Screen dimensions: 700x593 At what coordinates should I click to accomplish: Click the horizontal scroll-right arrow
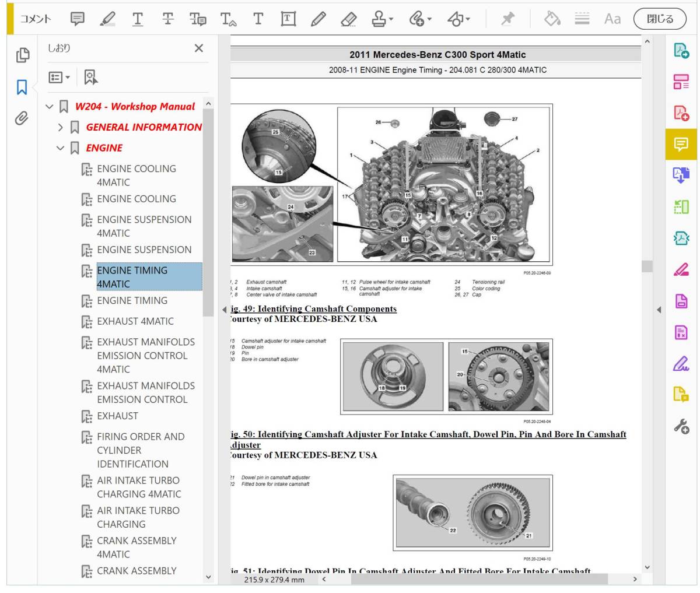click(635, 580)
